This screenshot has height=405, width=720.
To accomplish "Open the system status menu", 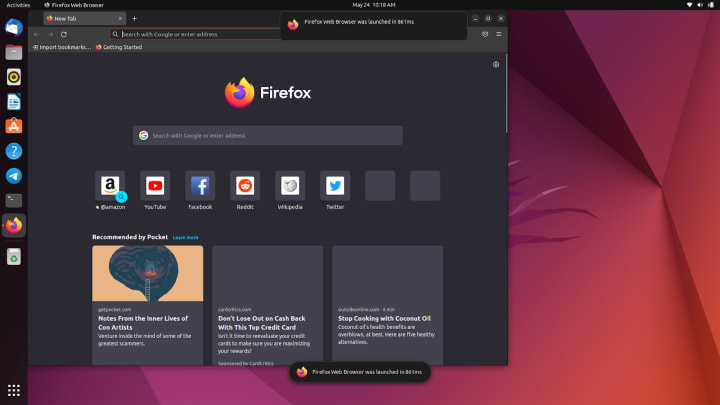I will pos(700,5).
